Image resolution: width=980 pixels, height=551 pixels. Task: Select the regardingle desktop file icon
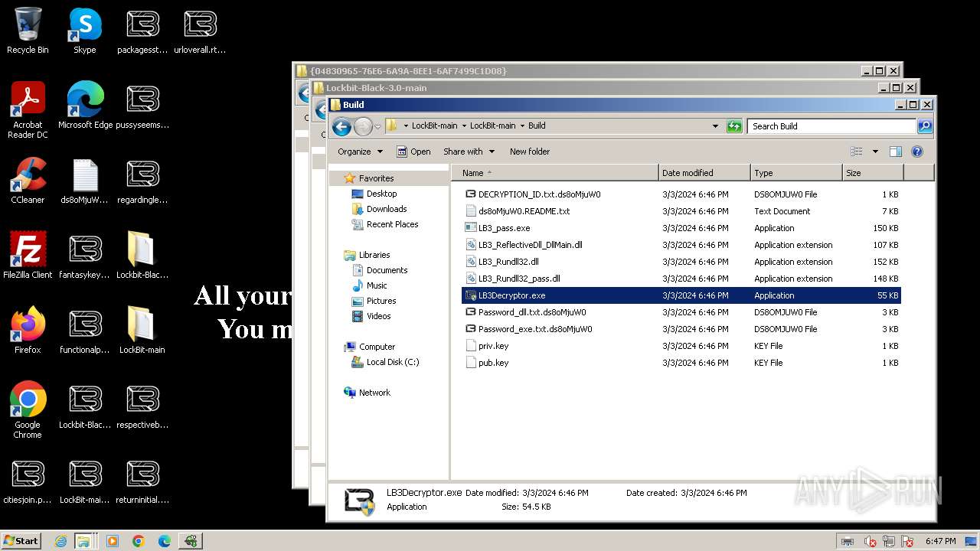pyautogui.click(x=142, y=181)
